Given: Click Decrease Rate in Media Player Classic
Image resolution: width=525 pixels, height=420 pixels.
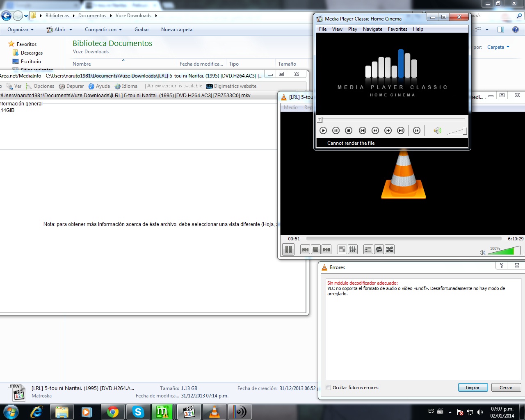Looking at the screenshot, I should 375,130.
